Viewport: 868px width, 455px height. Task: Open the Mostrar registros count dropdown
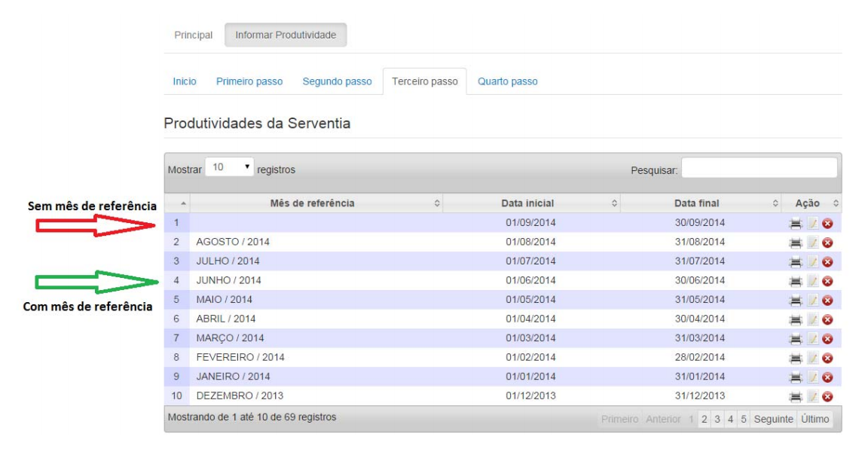(x=229, y=167)
